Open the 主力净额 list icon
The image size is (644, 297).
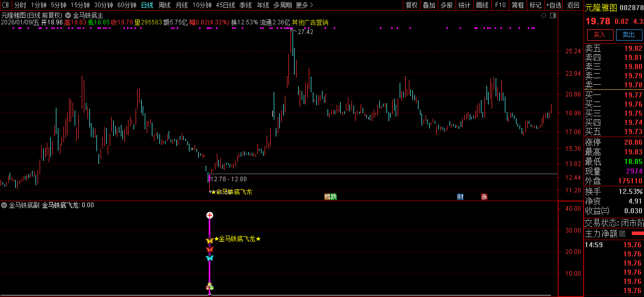point(622,234)
